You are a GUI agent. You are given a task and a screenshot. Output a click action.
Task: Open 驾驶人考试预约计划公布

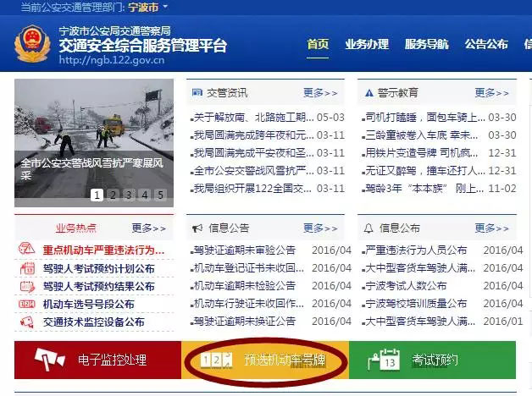tap(99, 268)
